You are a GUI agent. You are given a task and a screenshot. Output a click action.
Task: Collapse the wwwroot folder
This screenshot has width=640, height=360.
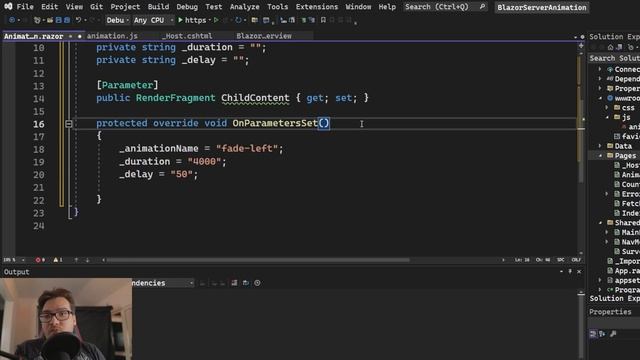tap(600, 98)
